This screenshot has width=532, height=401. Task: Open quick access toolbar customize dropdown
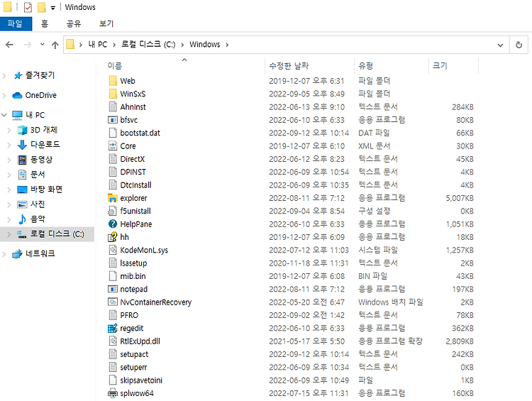[x=53, y=8]
